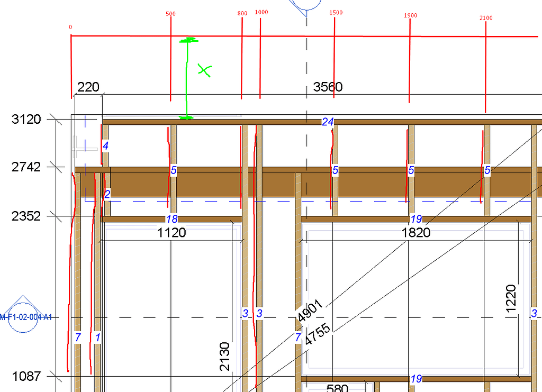Select stud tag number 4
This screenshot has width=542, height=392.
click(x=105, y=146)
